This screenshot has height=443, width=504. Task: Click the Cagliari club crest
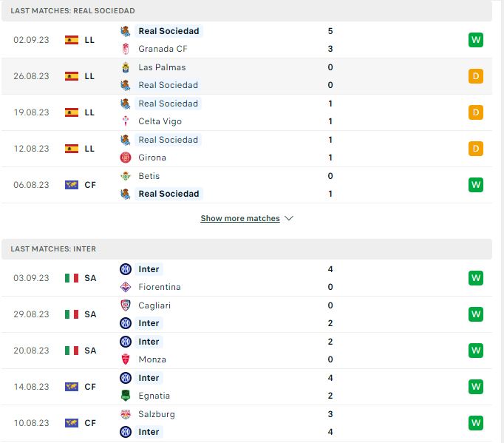coord(126,305)
